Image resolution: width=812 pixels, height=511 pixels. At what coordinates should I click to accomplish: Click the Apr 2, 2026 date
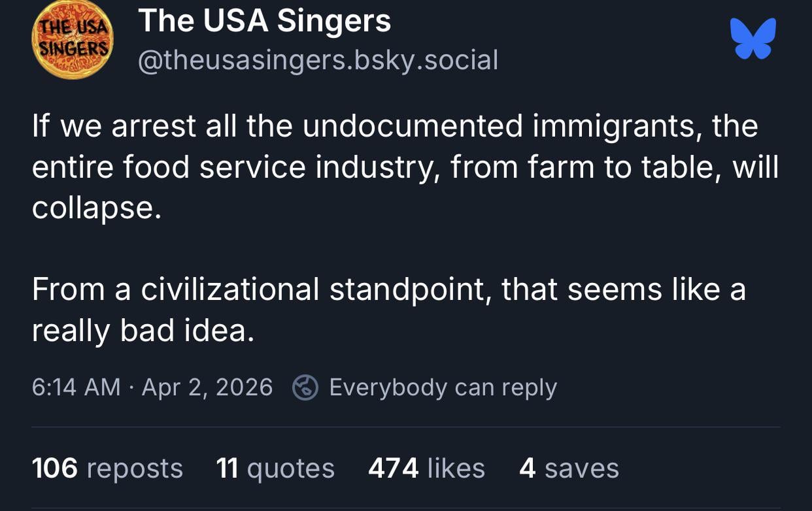tap(207, 387)
